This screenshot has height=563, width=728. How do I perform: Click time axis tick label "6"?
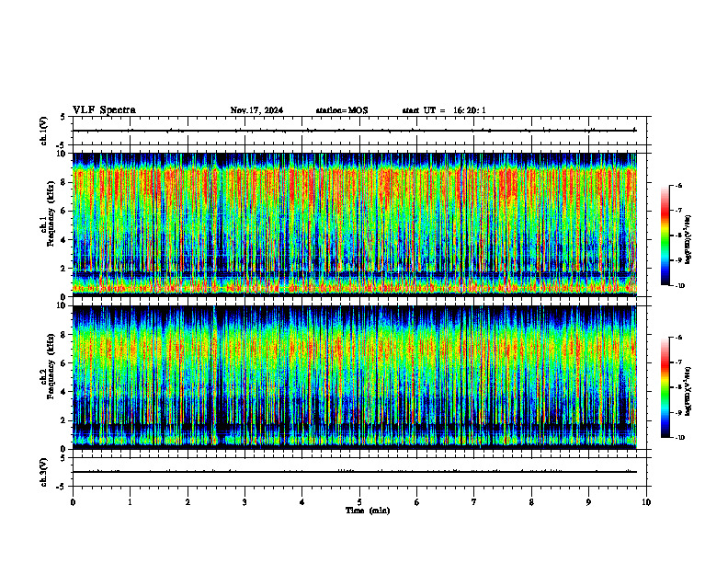417,502
